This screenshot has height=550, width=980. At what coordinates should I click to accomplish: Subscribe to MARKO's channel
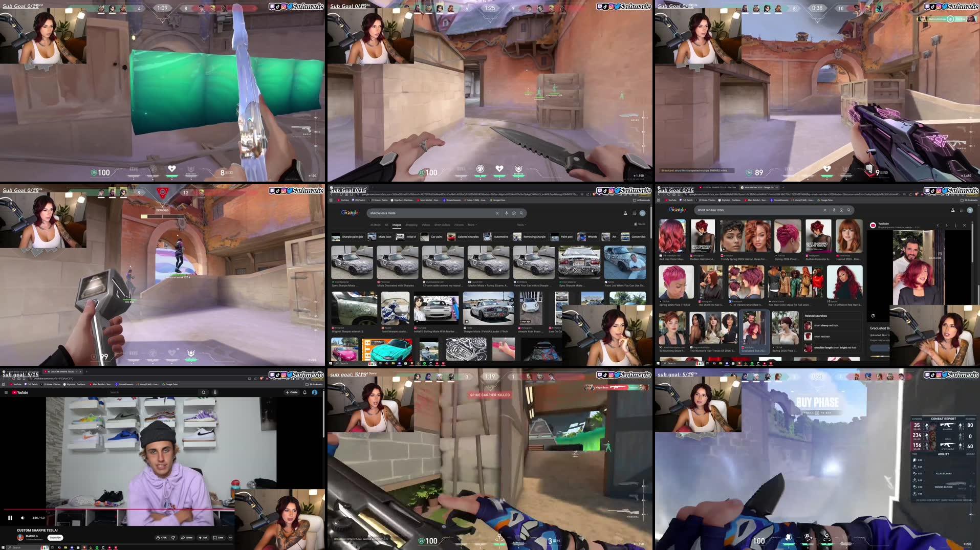[x=56, y=537]
